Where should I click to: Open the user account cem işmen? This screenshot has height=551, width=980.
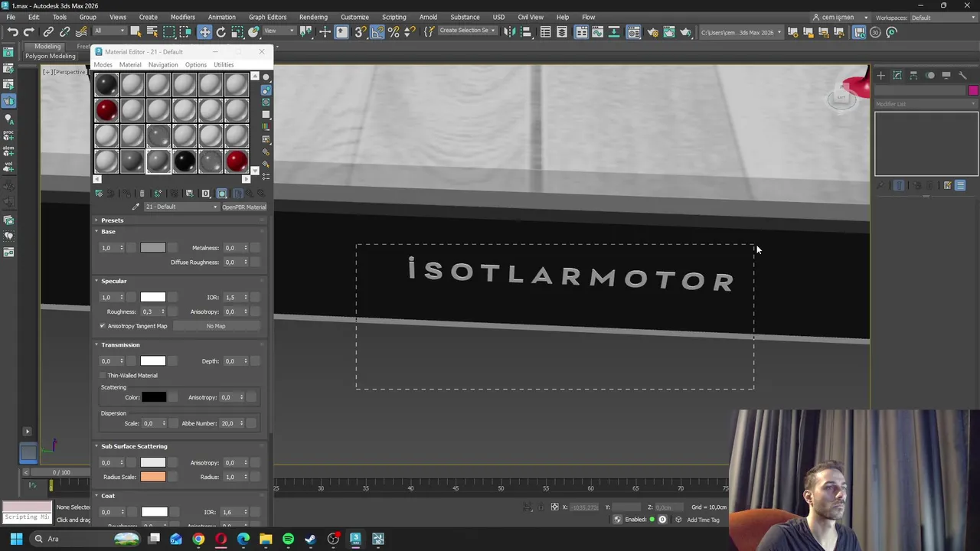pos(838,18)
